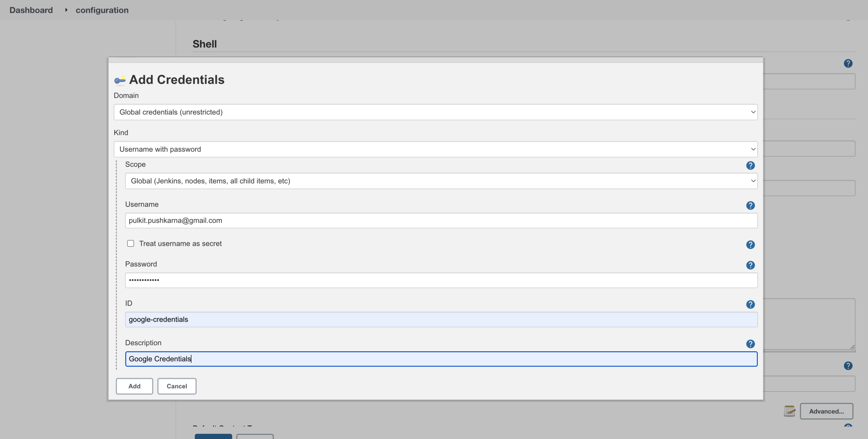This screenshot has height=439, width=868.
Task: Enable Treat username as secret checkbox
Action: coord(131,243)
